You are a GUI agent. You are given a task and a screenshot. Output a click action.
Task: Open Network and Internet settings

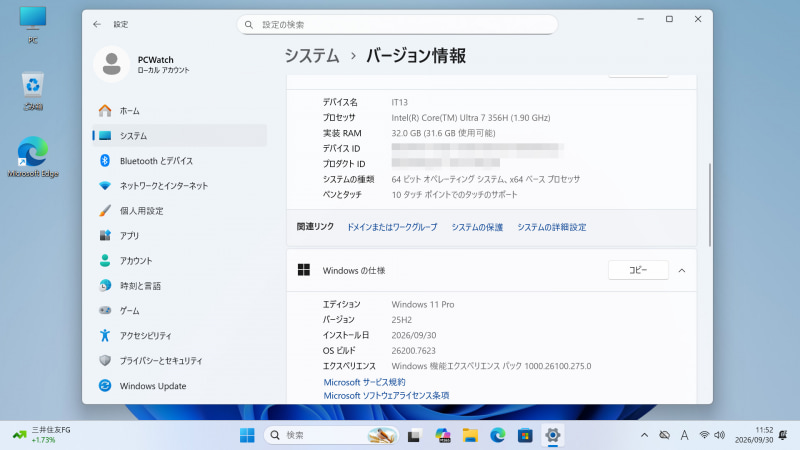pyautogui.click(x=180, y=186)
